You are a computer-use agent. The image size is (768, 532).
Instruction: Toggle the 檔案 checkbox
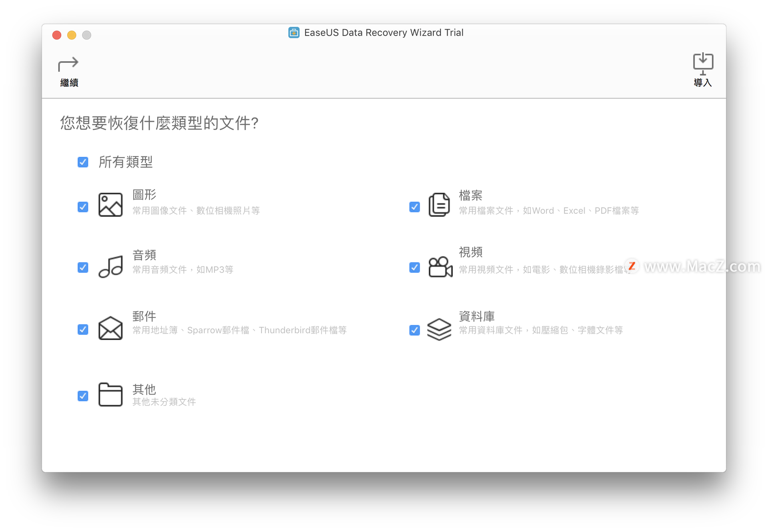[415, 207]
